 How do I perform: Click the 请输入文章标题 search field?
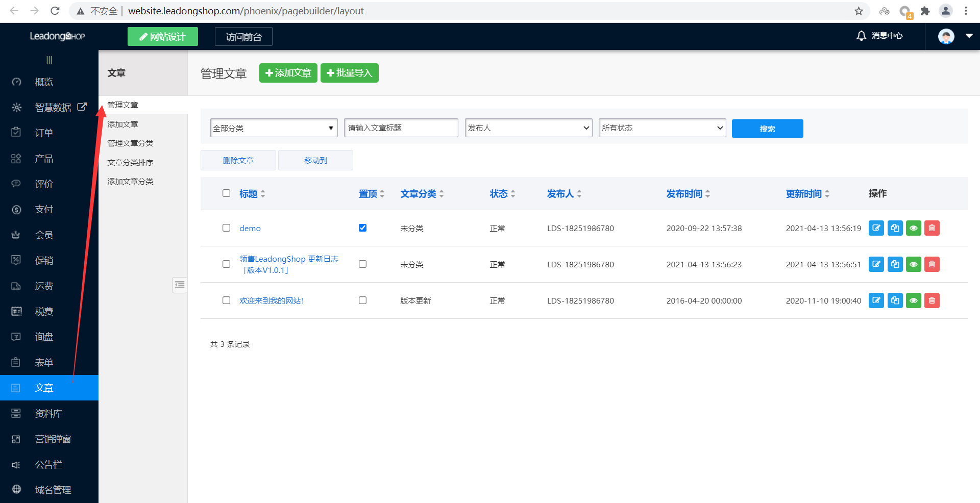[x=401, y=128]
